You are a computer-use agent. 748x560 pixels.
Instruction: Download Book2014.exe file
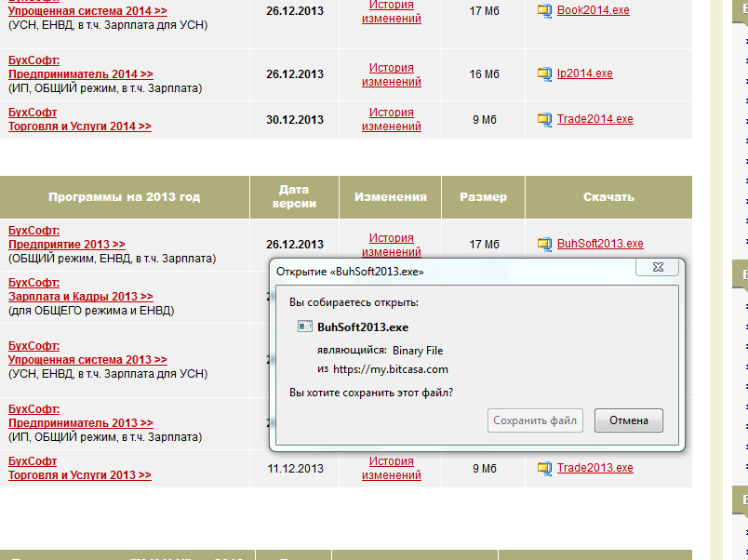point(593,10)
